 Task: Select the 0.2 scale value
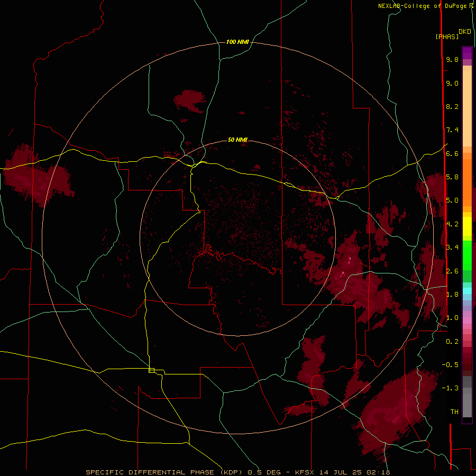(x=452, y=342)
